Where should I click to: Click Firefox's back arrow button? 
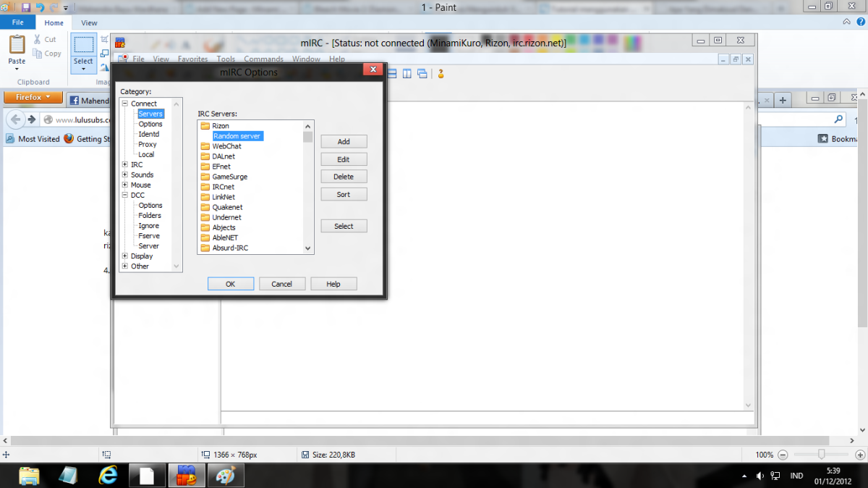click(x=15, y=119)
